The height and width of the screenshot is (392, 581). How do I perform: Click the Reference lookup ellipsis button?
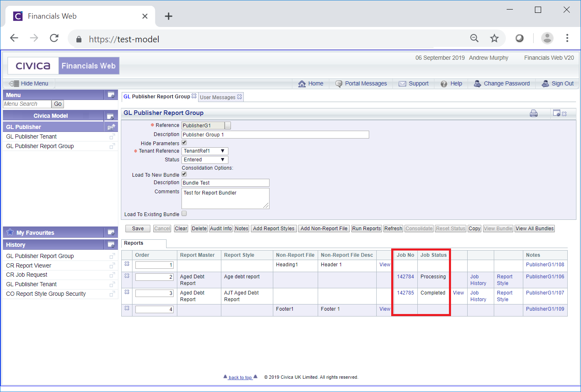[x=228, y=126]
